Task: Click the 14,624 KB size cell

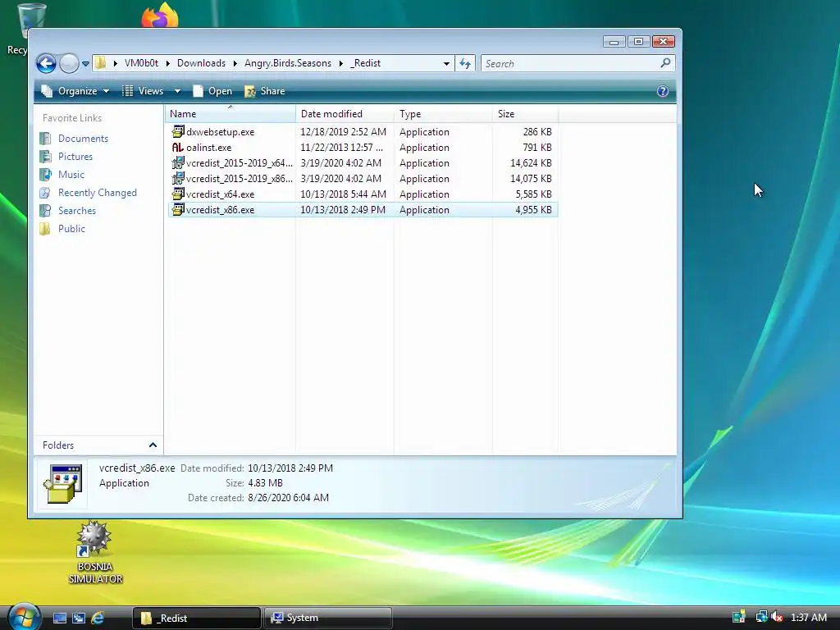Action: click(x=531, y=163)
